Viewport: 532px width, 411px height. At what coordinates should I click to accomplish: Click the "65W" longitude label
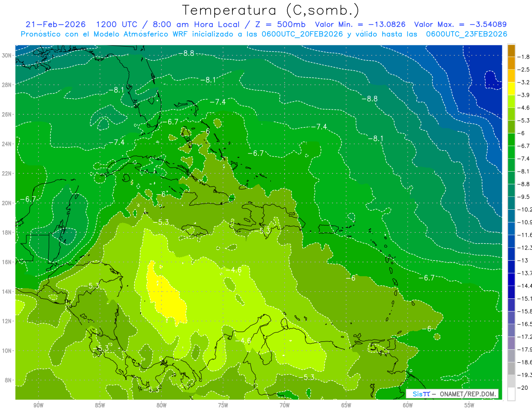click(x=346, y=405)
